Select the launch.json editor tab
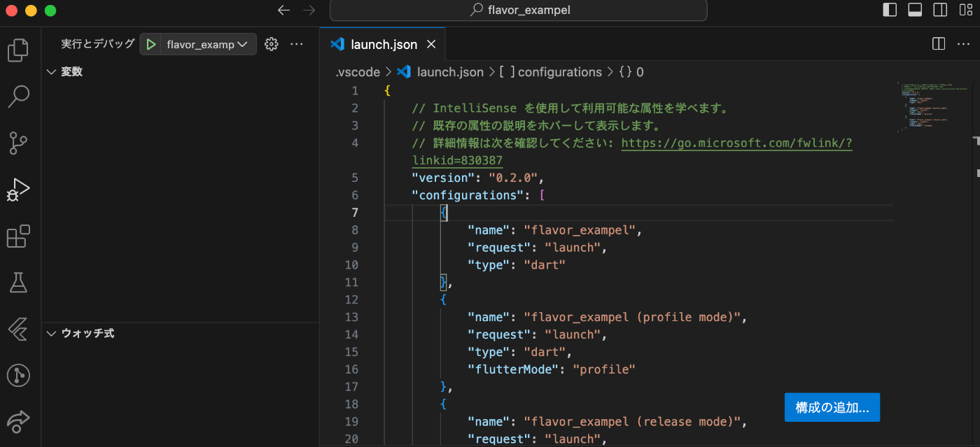980x447 pixels. tap(383, 44)
